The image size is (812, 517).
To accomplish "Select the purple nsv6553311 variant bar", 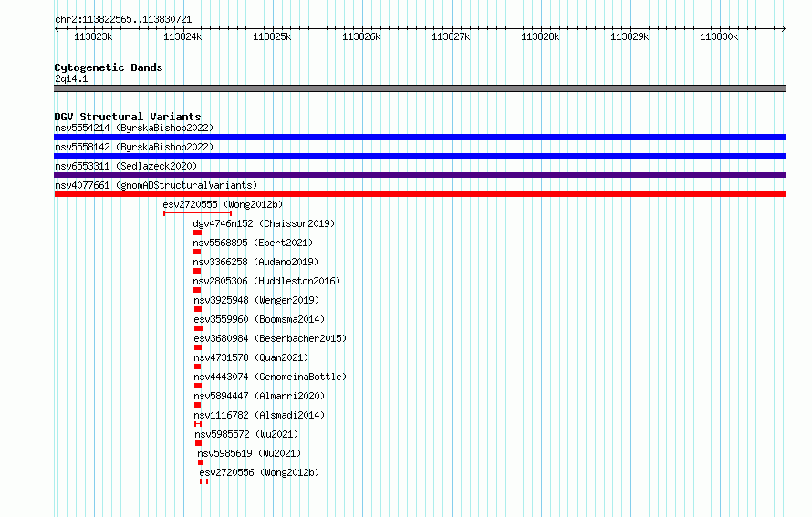I will pyautogui.click(x=420, y=175).
